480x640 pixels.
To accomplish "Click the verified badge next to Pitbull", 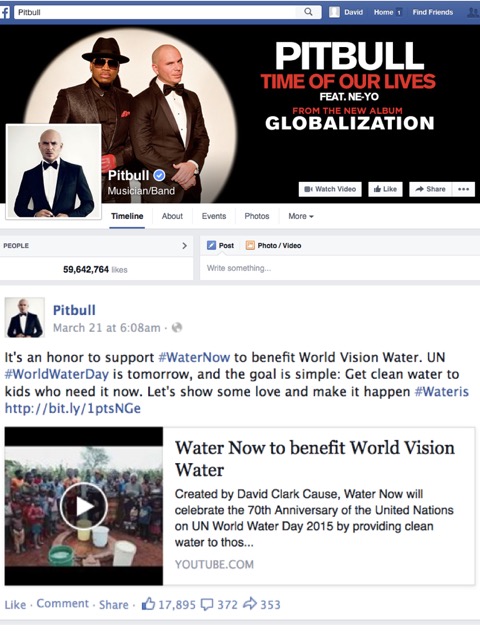I will [159, 176].
